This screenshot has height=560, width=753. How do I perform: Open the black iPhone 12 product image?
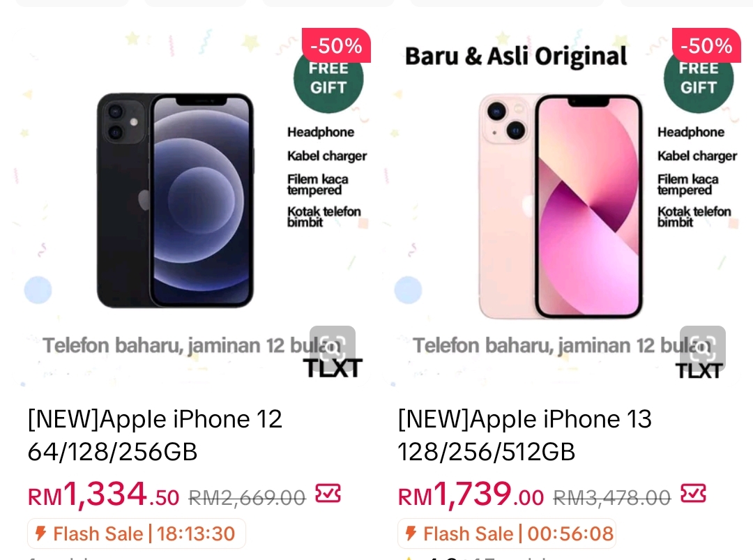coord(175,200)
